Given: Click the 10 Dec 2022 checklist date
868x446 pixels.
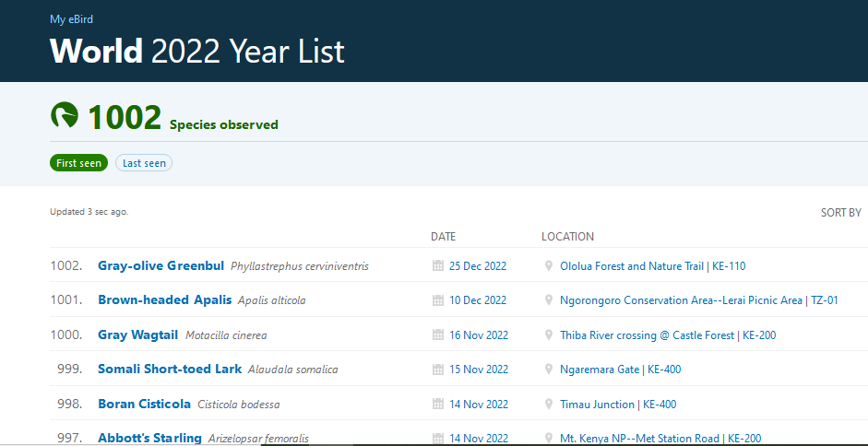Looking at the screenshot, I should pos(478,300).
